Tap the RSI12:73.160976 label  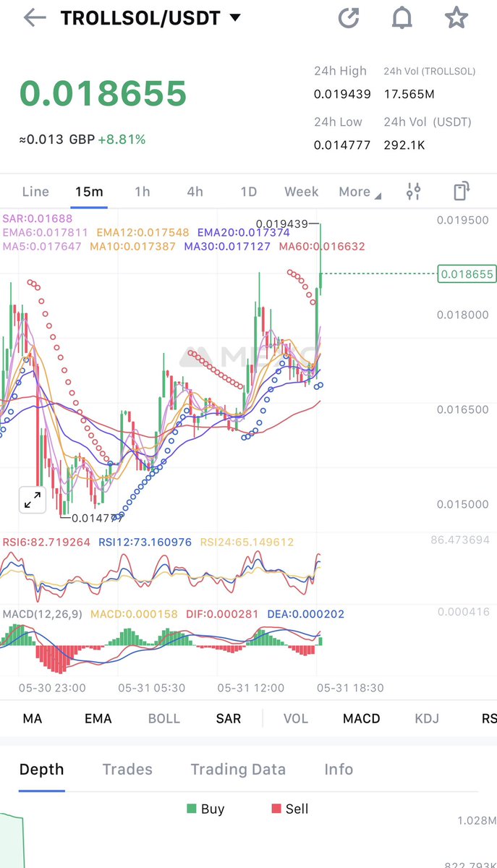(145, 542)
